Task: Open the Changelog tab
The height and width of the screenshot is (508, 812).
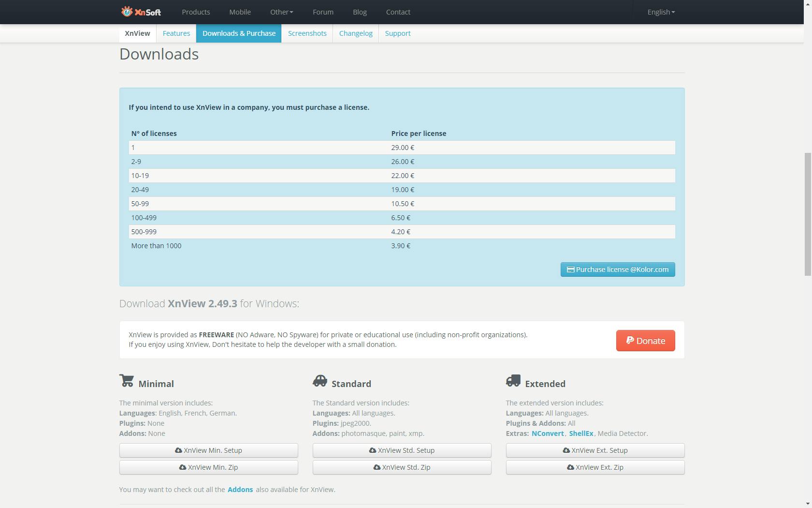Action: [356, 33]
